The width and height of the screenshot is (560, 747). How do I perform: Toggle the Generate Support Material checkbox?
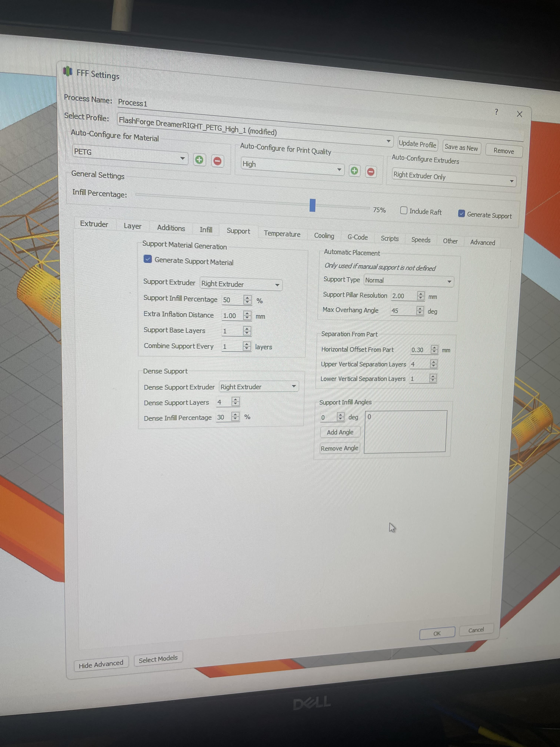tap(148, 259)
